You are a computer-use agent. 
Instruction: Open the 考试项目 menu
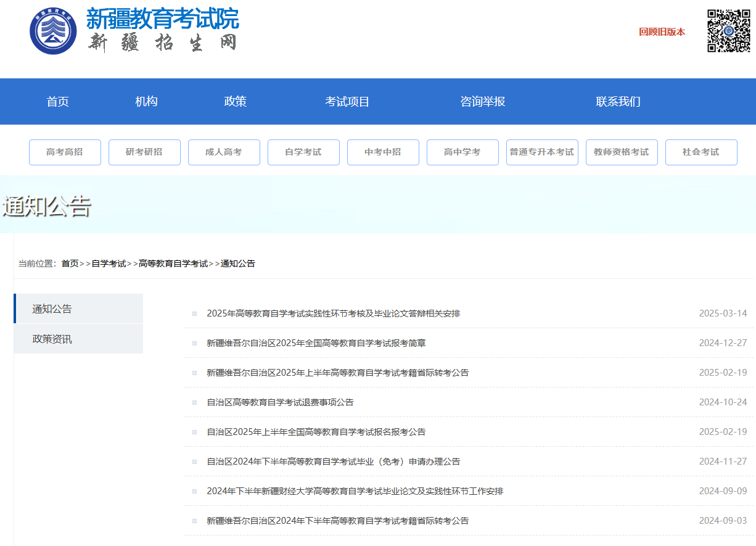point(348,101)
